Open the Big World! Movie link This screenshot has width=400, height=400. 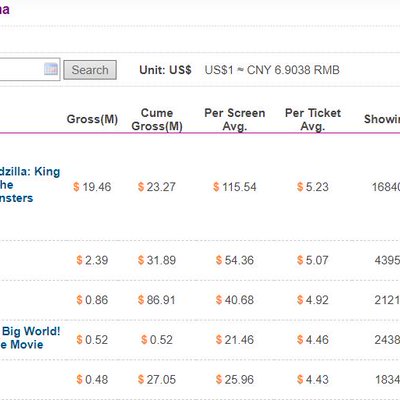point(30,338)
